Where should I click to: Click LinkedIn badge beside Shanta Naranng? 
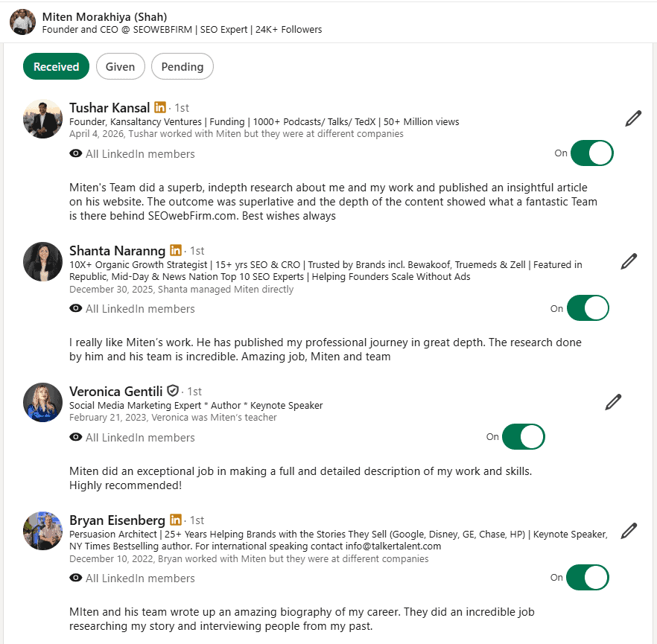pos(176,250)
